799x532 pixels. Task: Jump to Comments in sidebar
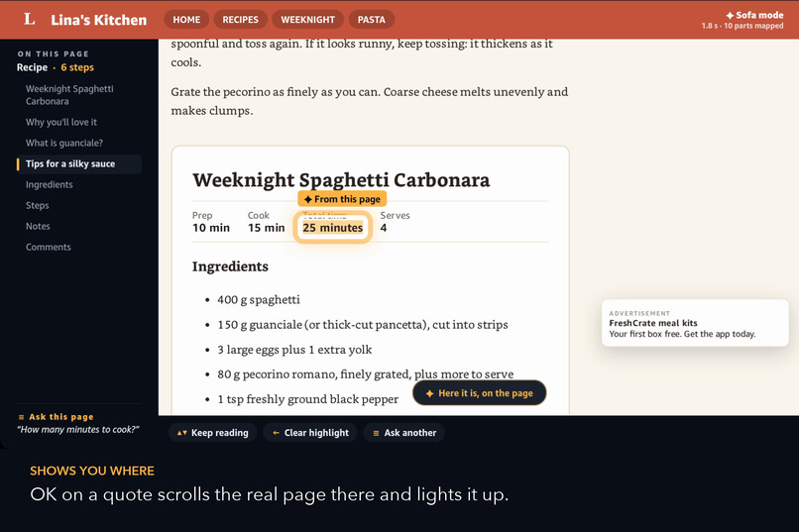[48, 248]
